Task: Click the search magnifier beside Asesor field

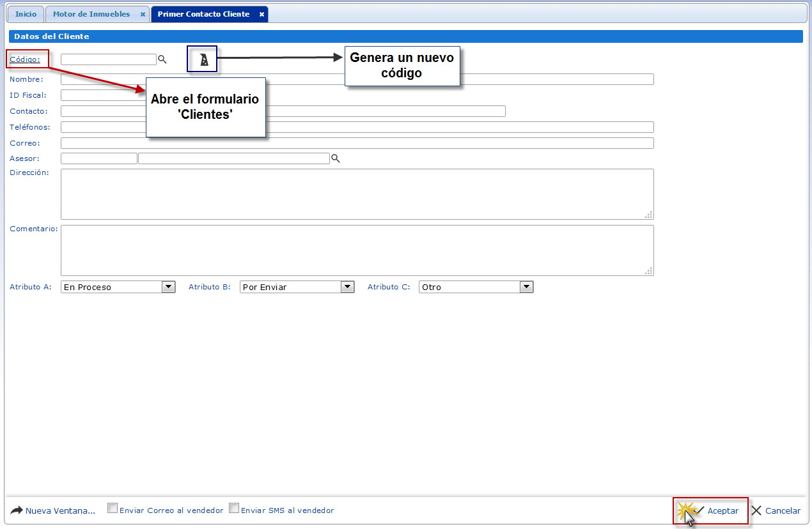Action: 336,158
